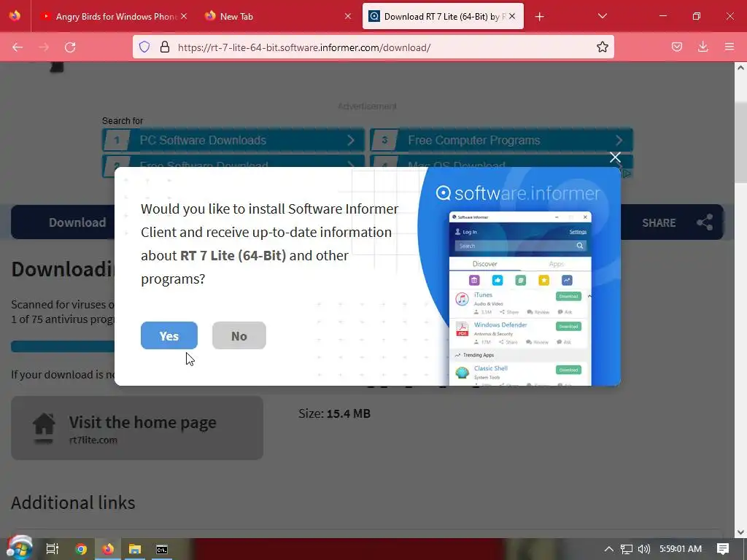This screenshot has height=560, width=747.
Task: Click the page vertical scrollbar thumb
Action: point(740,142)
